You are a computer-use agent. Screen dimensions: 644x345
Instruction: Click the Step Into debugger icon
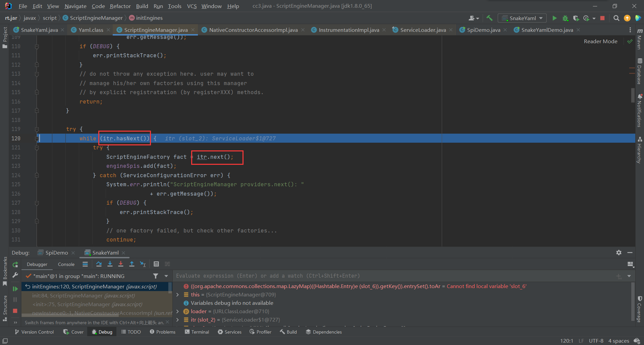(110, 264)
